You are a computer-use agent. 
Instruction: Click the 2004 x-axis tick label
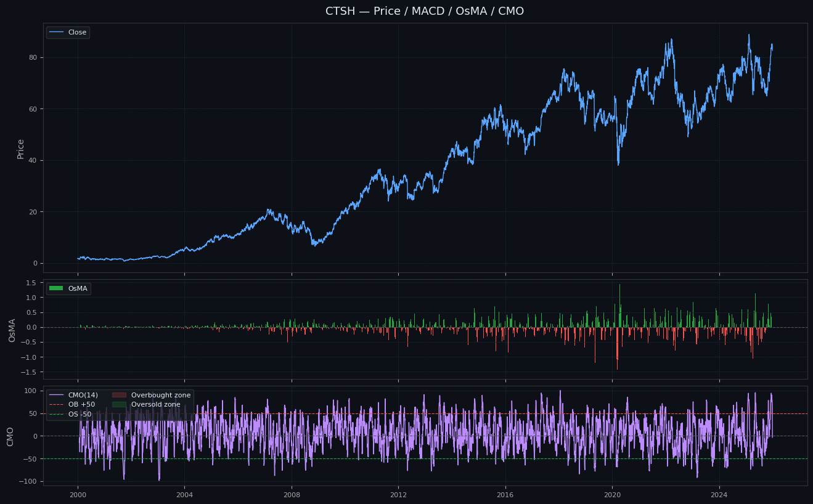(x=184, y=495)
